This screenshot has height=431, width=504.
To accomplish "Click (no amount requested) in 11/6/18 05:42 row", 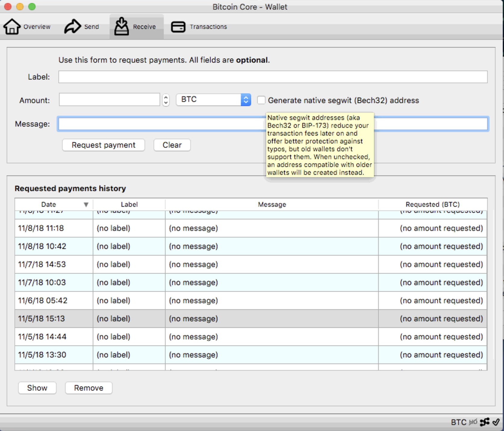I will (x=441, y=300).
